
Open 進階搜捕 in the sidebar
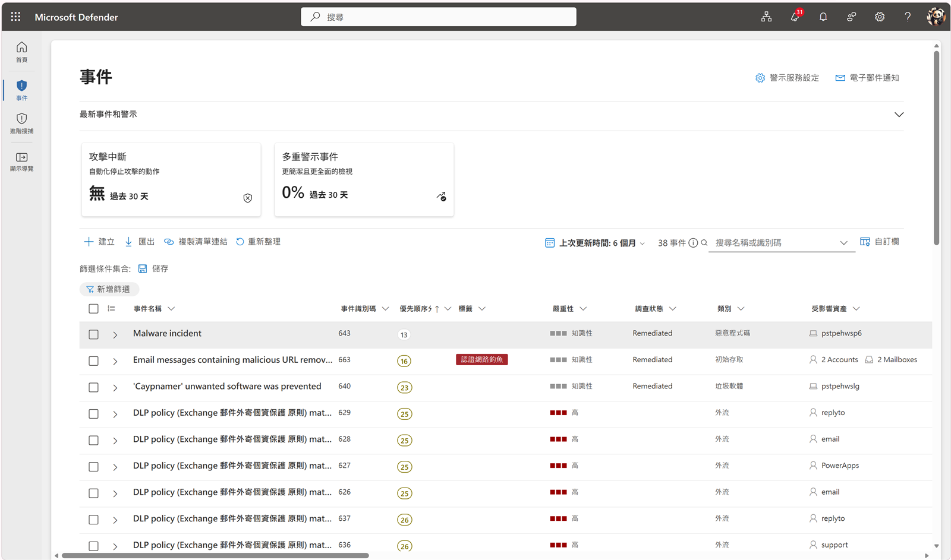(x=21, y=123)
